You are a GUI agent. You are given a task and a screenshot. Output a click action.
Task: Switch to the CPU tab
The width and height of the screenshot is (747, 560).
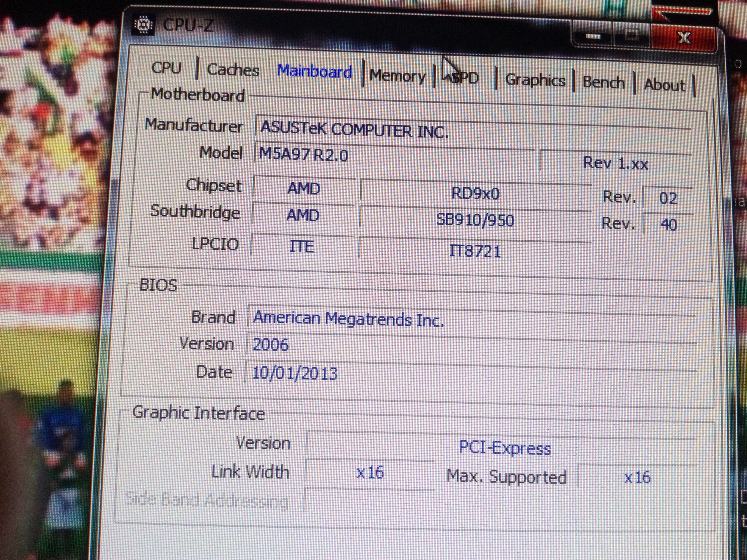click(x=167, y=67)
